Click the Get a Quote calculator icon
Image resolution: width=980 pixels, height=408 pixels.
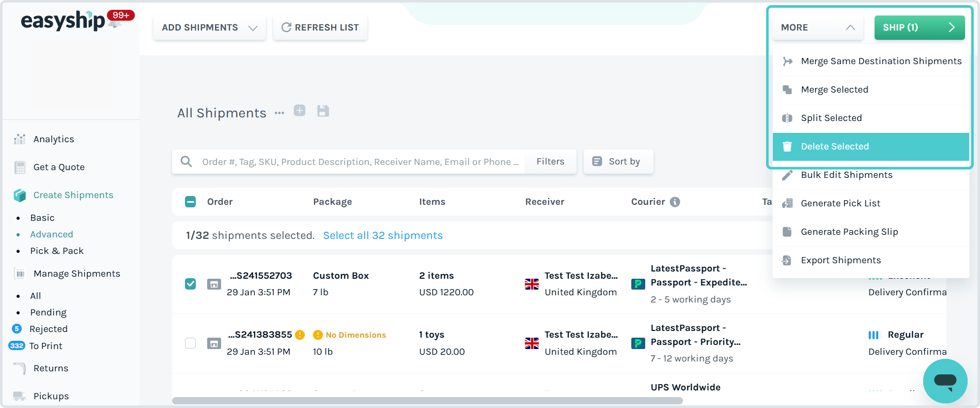20,168
